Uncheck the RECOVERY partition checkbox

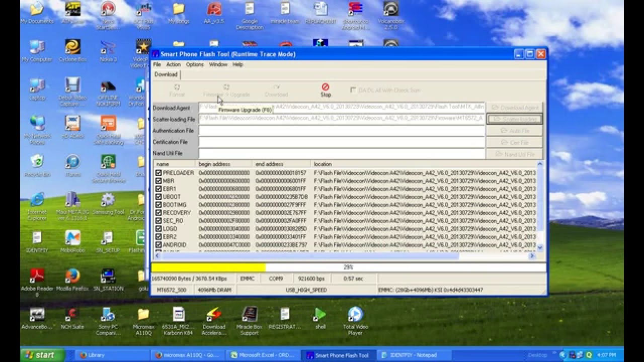click(158, 213)
